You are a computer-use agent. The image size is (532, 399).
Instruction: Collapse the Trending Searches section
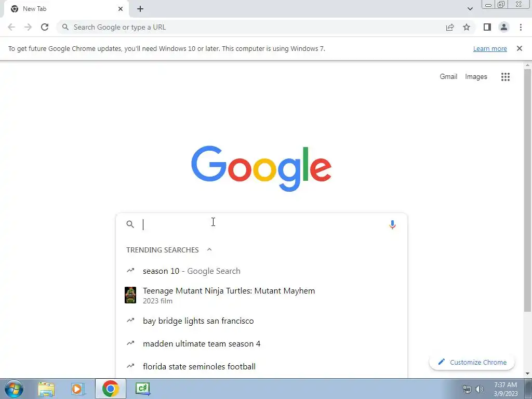[209, 250]
